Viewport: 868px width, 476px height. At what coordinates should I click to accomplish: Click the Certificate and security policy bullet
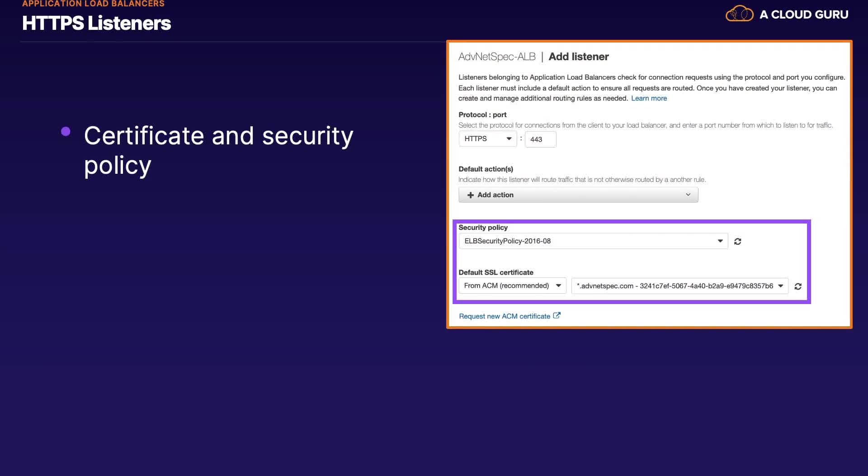218,151
